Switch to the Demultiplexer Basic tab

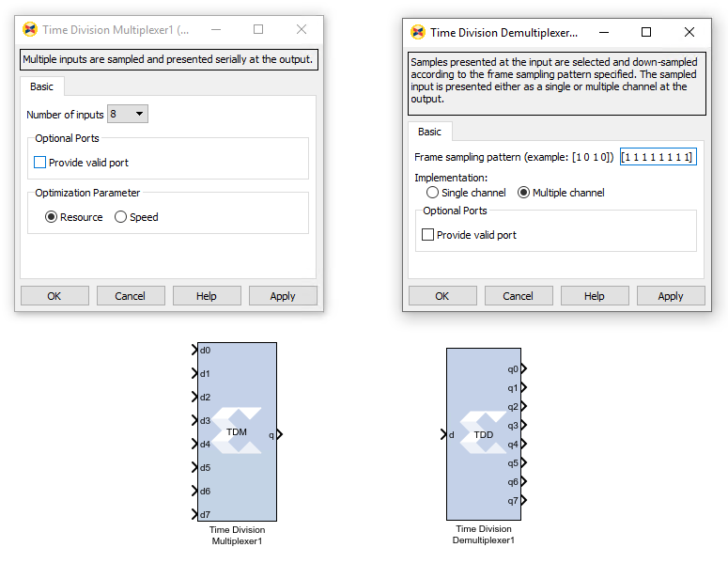click(430, 132)
